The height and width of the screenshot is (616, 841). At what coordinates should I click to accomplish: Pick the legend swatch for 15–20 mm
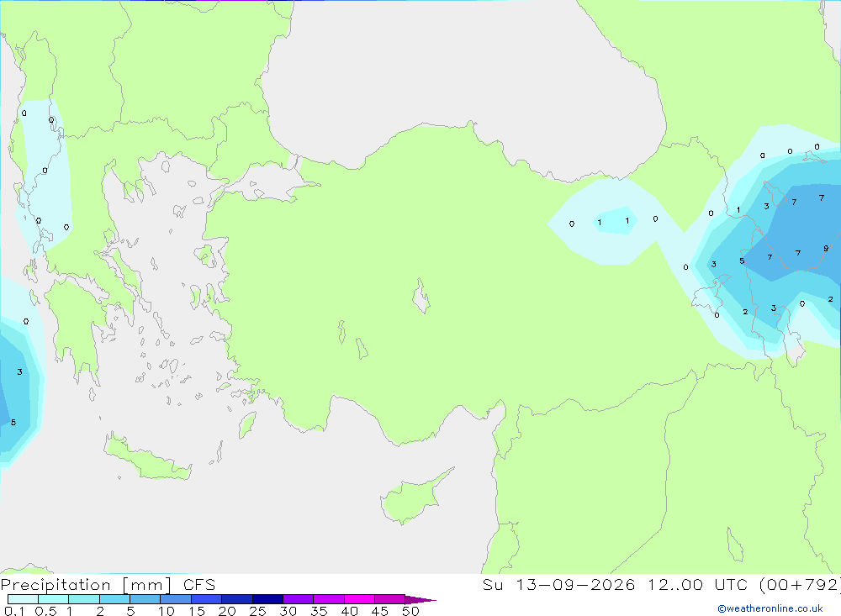pyautogui.click(x=207, y=599)
